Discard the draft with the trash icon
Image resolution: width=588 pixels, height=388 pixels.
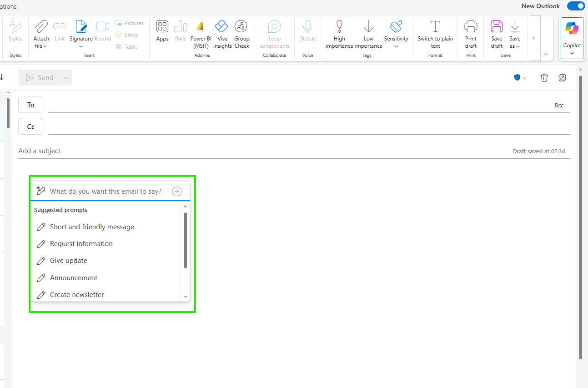[544, 77]
